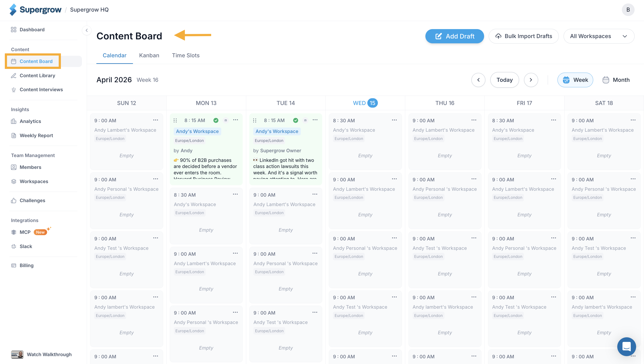Click Bulk Import Drafts button
644x364 pixels.
click(x=524, y=36)
